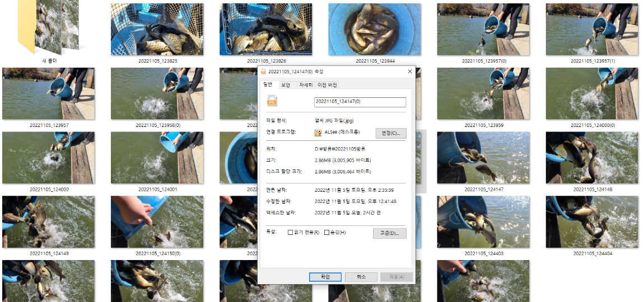Select thumbnail 20221105_124403

pyautogui.click(x=483, y=221)
